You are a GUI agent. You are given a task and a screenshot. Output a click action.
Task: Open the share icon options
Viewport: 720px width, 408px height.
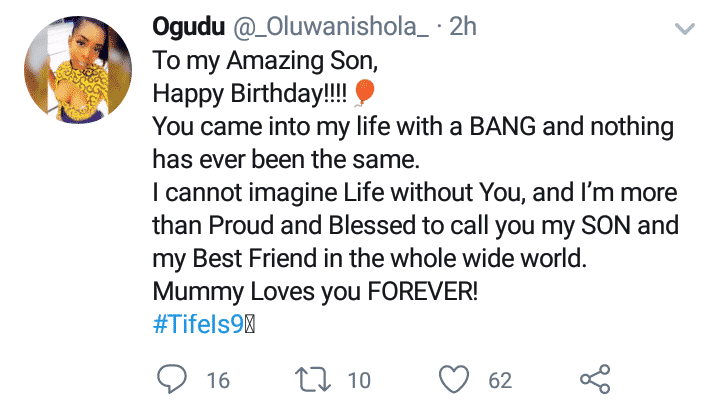pos(595,380)
